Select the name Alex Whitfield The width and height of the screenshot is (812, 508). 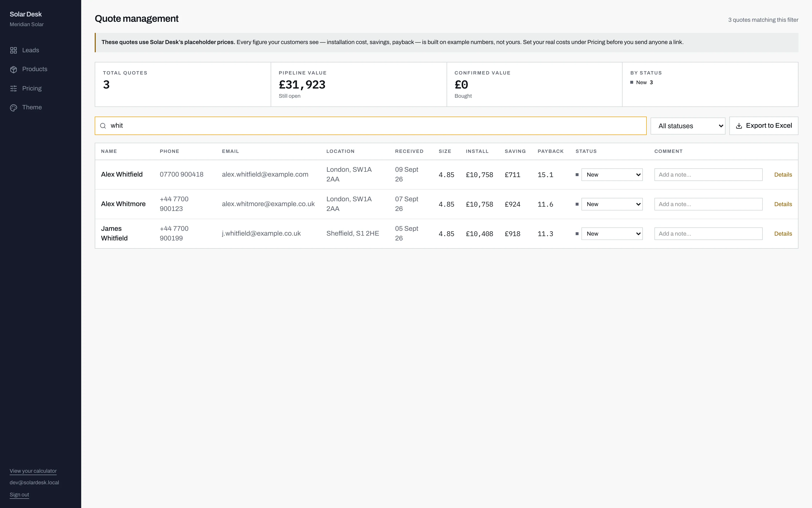122,174
